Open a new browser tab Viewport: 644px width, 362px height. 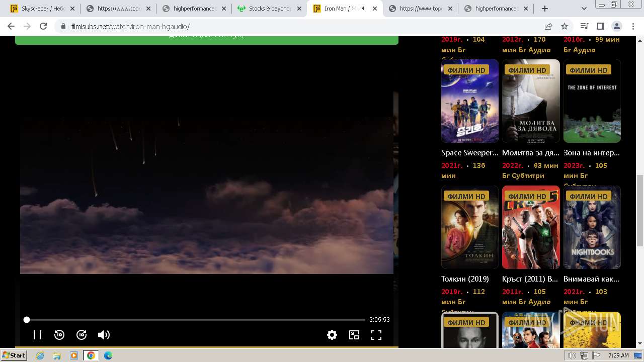pos(545,9)
